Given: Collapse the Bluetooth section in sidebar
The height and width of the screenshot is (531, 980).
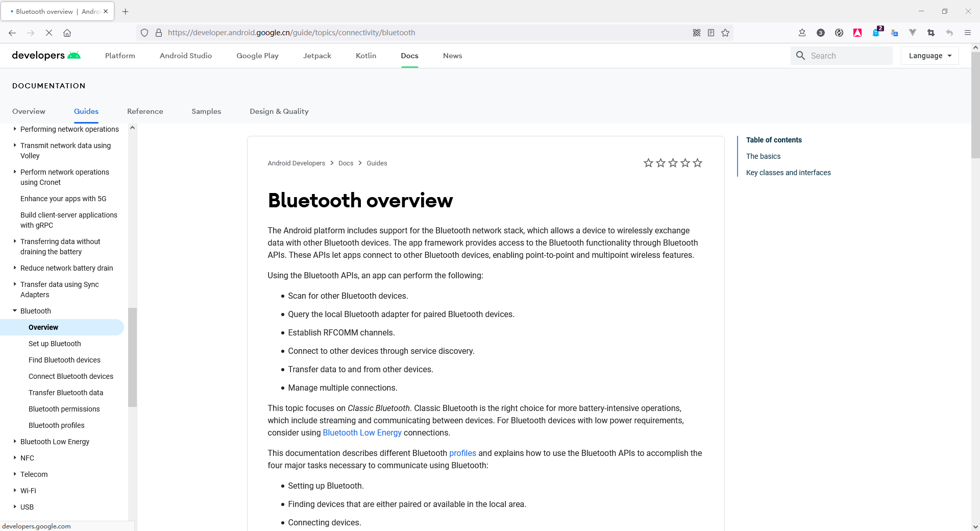Looking at the screenshot, I should pos(15,310).
